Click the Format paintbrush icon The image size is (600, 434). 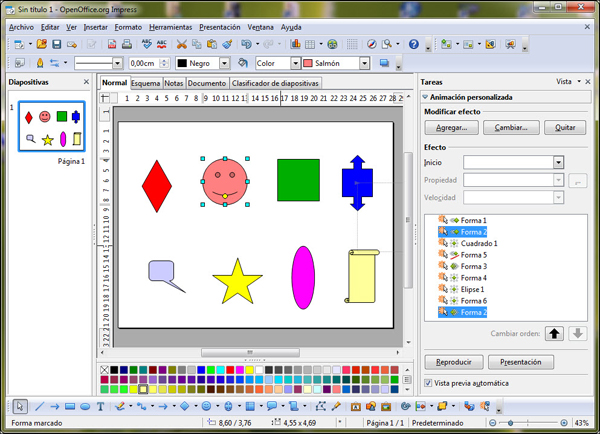coord(227,44)
